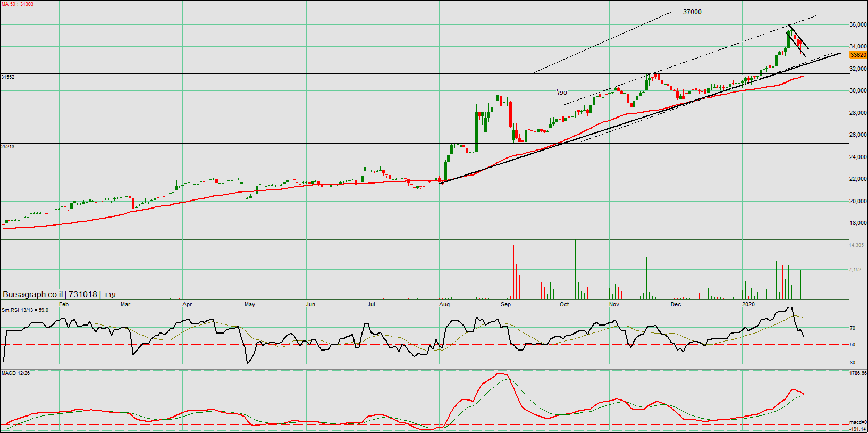Click the 22,000 price axis label
868x433 pixels.
858,179
